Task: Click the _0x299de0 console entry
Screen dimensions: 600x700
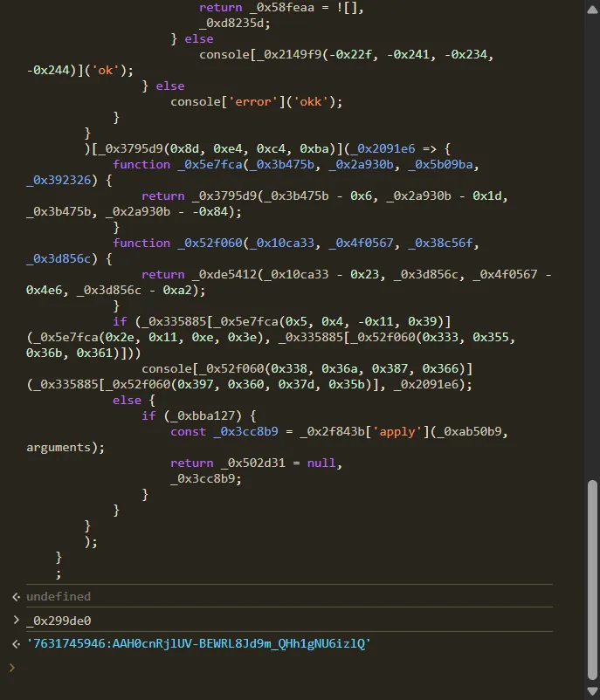Action: [x=59, y=621]
